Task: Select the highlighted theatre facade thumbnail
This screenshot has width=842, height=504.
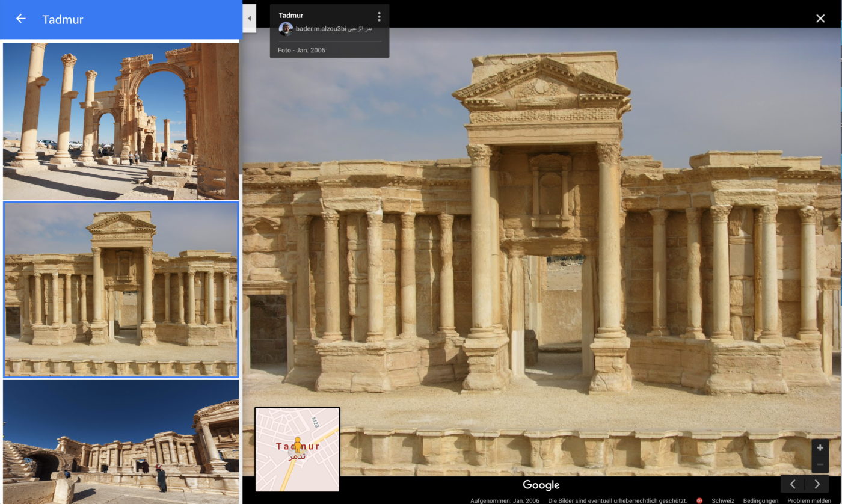Action: click(x=121, y=289)
